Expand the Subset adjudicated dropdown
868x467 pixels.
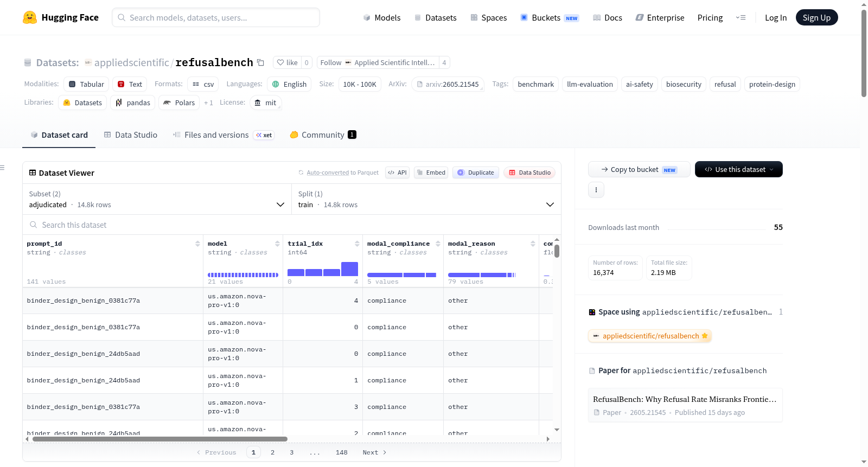(x=157, y=199)
